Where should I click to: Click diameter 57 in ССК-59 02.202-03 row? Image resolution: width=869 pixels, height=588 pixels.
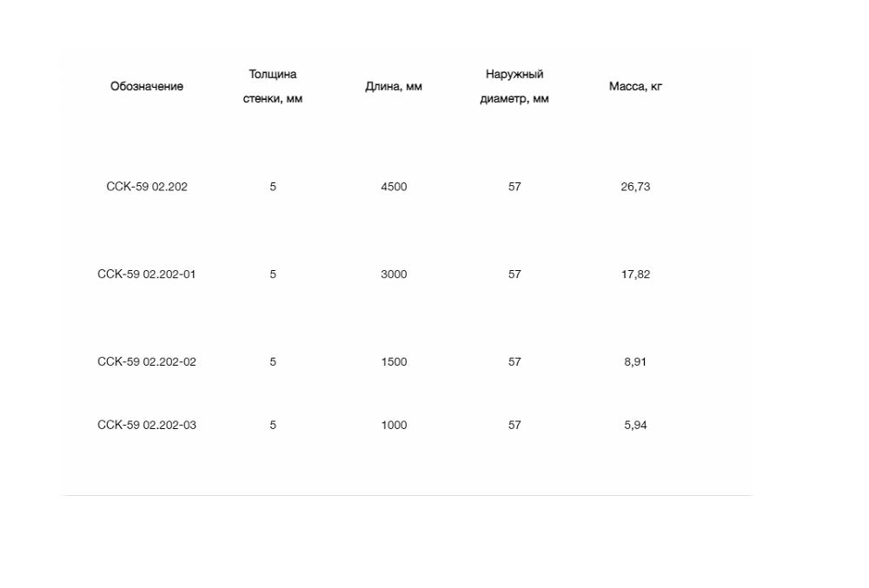tap(514, 426)
